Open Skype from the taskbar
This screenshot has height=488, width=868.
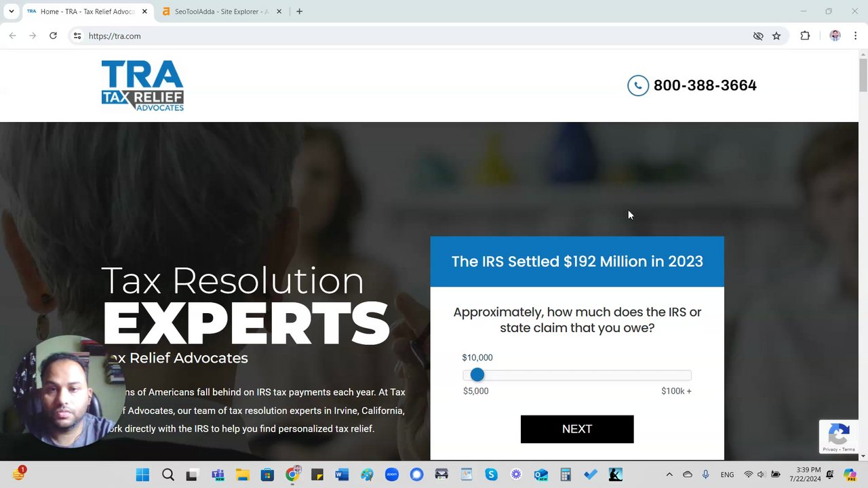[491, 474]
